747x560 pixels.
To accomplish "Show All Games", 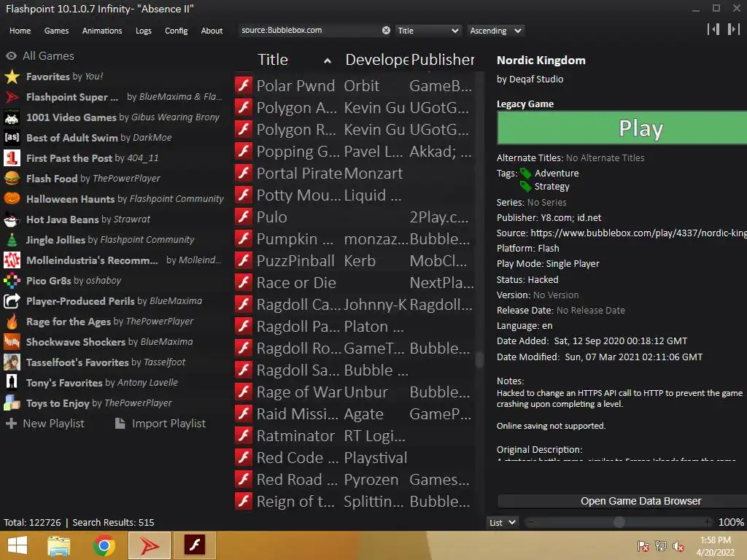I will [x=40, y=55].
